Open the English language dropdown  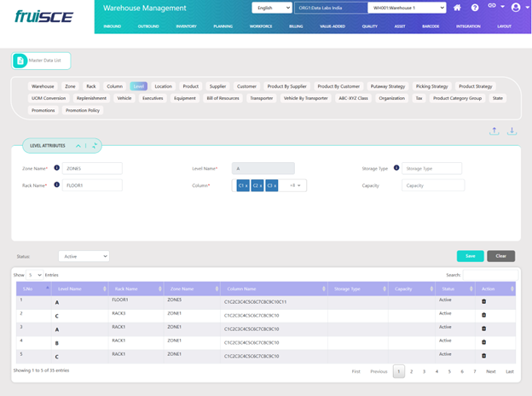271,8
